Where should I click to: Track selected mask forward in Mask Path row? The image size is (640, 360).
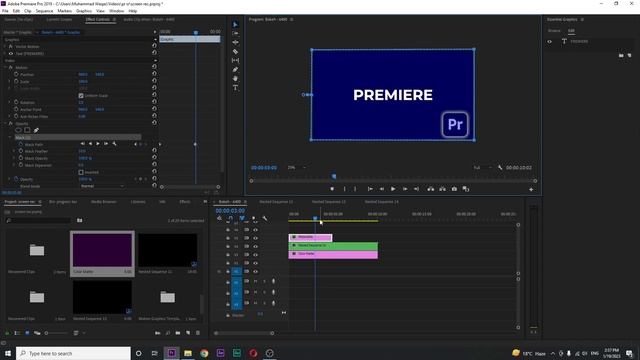point(98,144)
